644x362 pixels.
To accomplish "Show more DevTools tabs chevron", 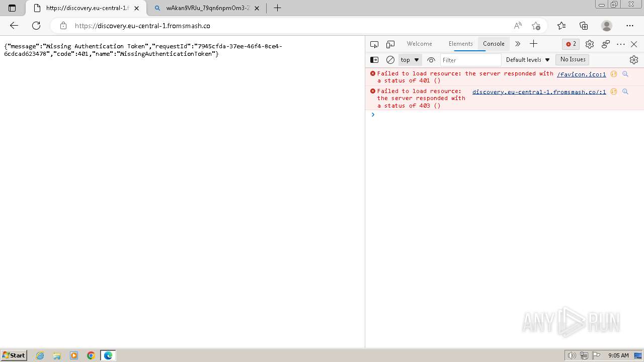I will (518, 44).
